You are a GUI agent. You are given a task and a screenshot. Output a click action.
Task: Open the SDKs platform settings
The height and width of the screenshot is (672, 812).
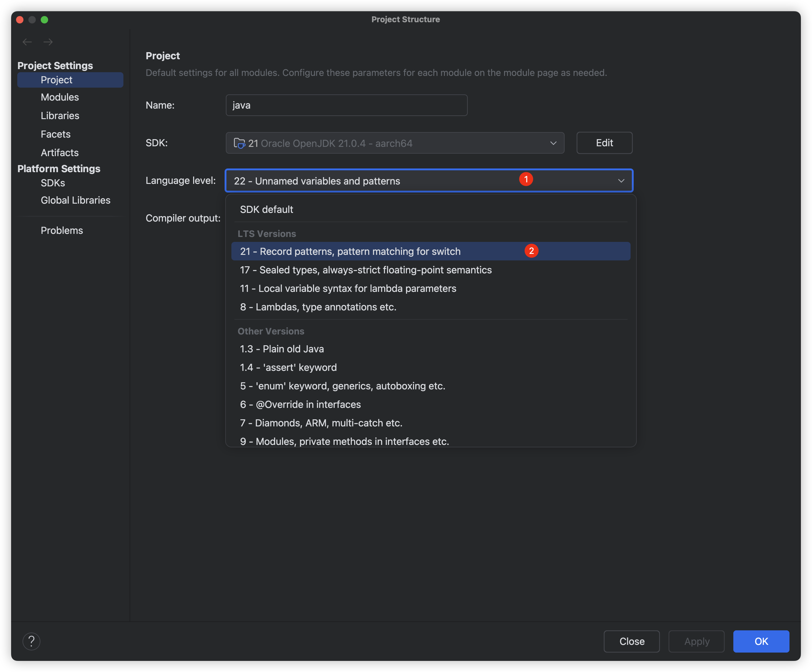tap(52, 183)
